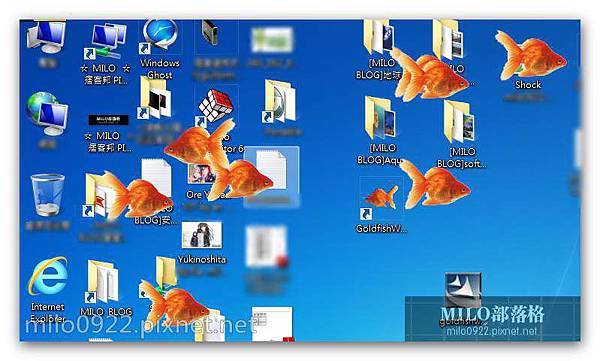Open the network computers MILO 痞客邦 shortcut

point(106,41)
